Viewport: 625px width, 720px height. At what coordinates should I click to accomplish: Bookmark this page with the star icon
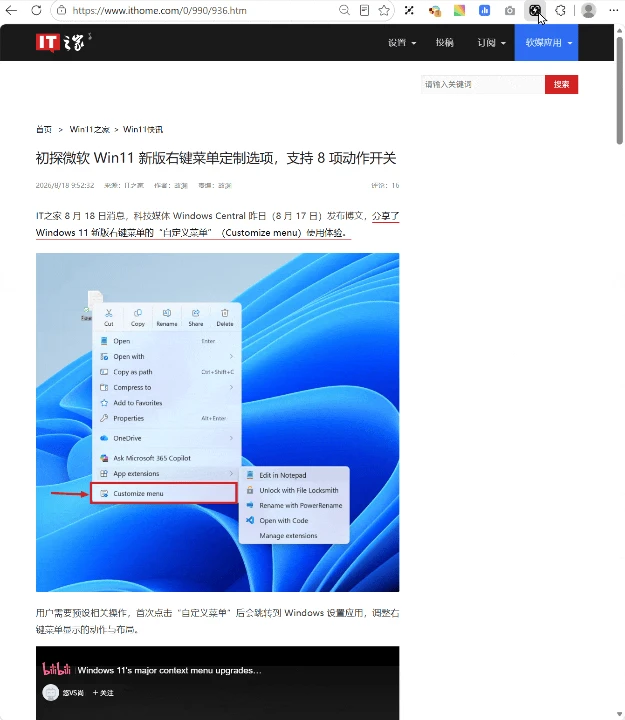coord(384,10)
